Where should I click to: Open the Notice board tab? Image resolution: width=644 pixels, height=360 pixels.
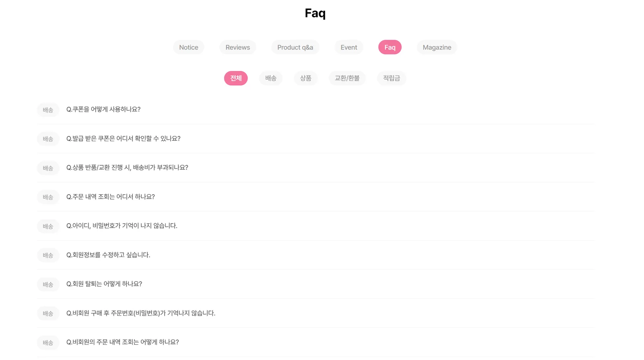click(x=188, y=47)
